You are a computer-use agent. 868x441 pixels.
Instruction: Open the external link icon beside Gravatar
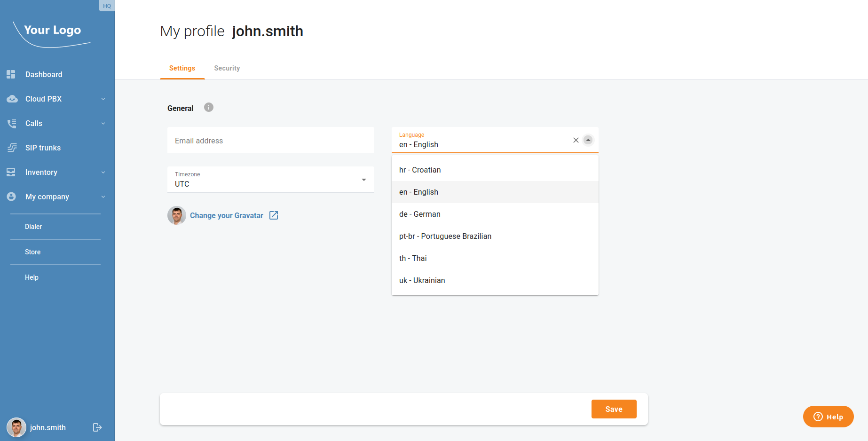click(x=274, y=215)
